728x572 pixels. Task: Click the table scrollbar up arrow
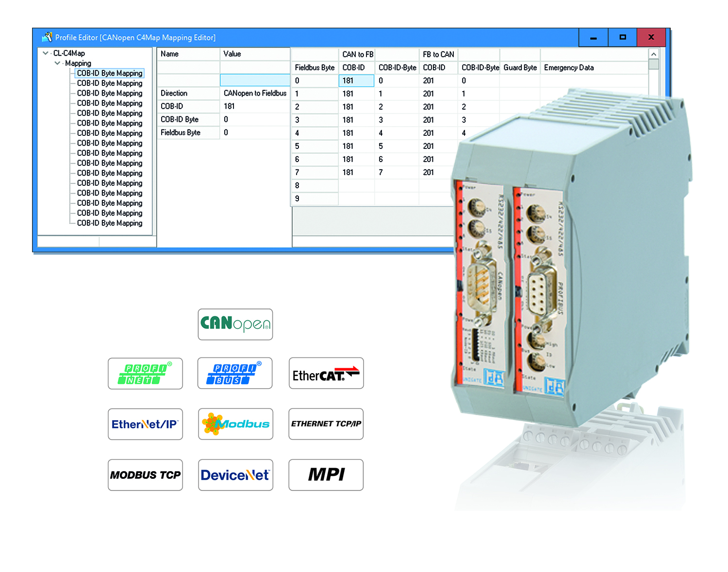(653, 54)
